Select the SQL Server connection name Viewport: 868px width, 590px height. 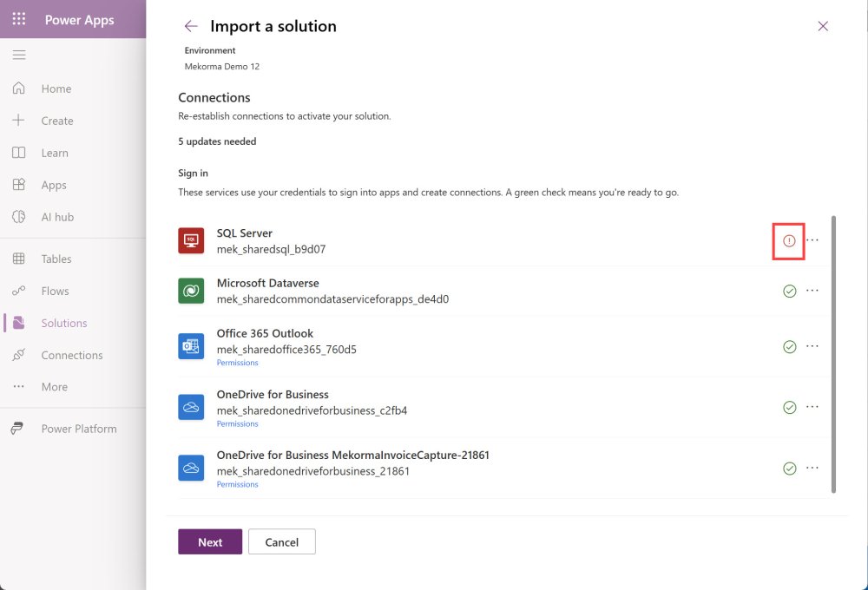244,233
